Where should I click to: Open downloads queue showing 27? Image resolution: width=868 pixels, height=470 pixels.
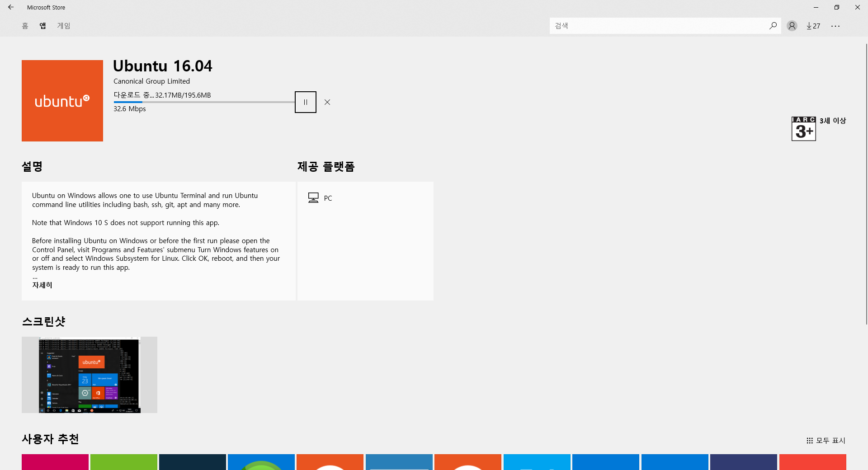[x=813, y=26]
